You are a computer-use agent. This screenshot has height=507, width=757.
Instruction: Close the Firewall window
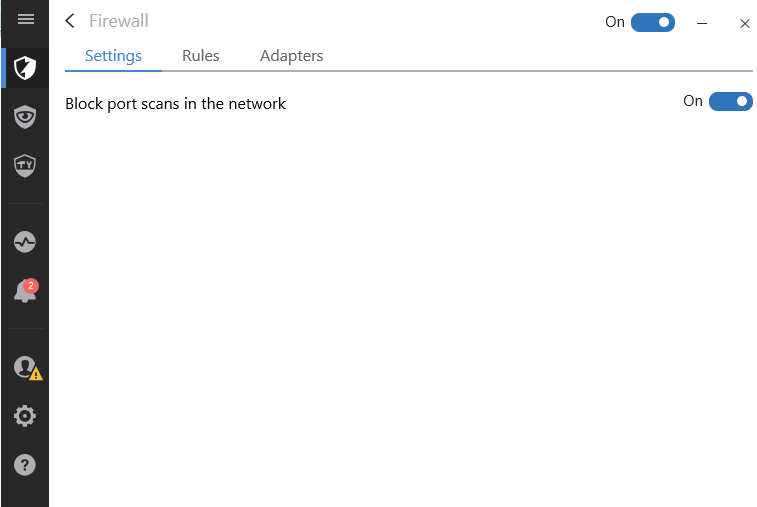click(x=744, y=23)
